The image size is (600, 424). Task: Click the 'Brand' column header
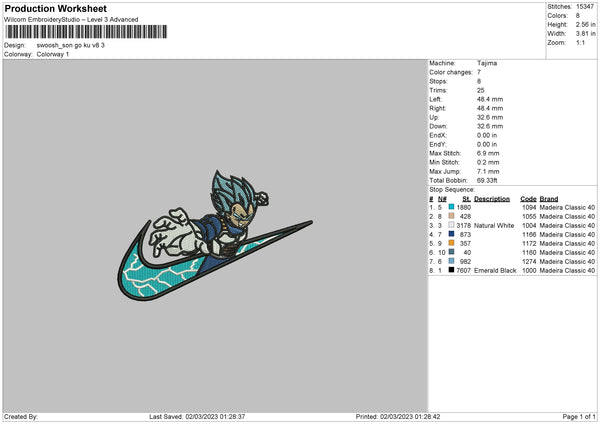[x=549, y=199]
